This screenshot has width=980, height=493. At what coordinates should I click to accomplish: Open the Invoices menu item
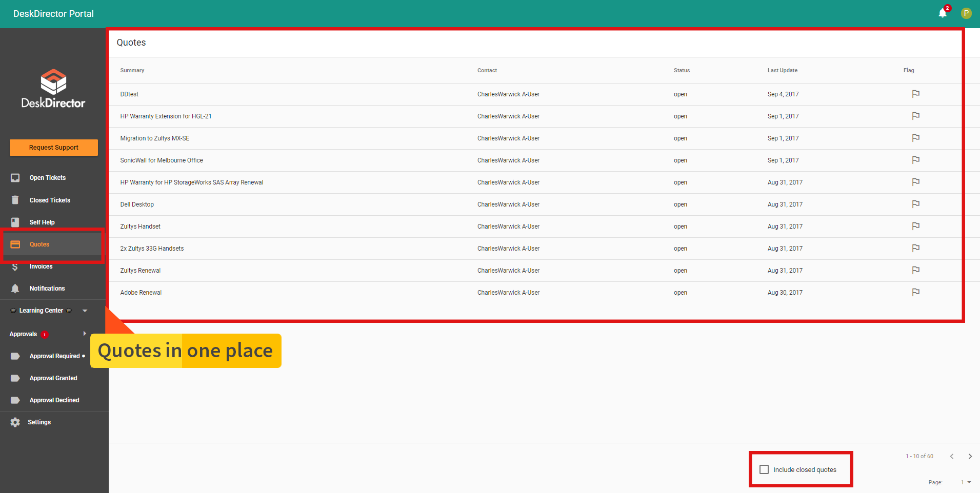coord(54,266)
